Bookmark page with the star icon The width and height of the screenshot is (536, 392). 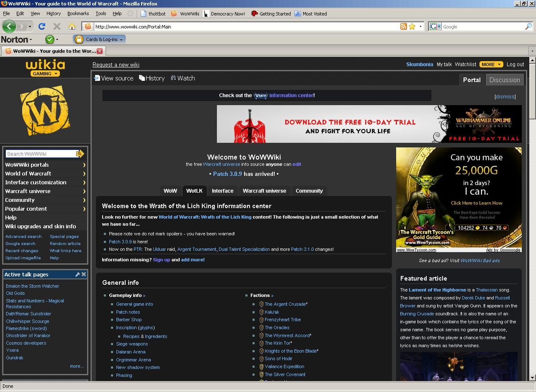pyautogui.click(x=412, y=26)
